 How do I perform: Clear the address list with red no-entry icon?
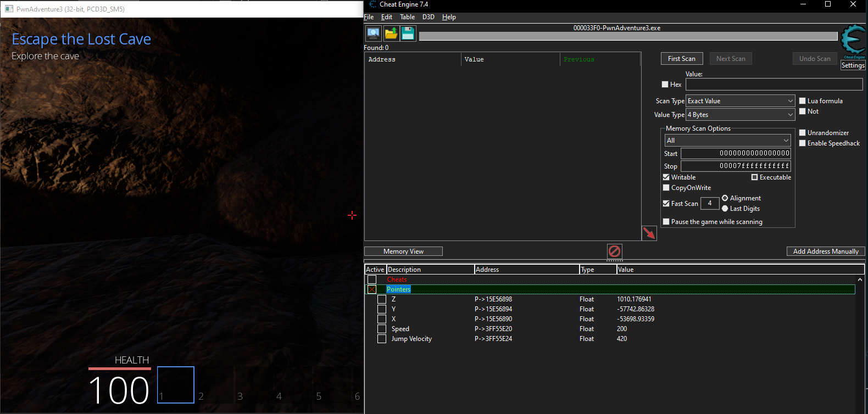click(x=615, y=251)
